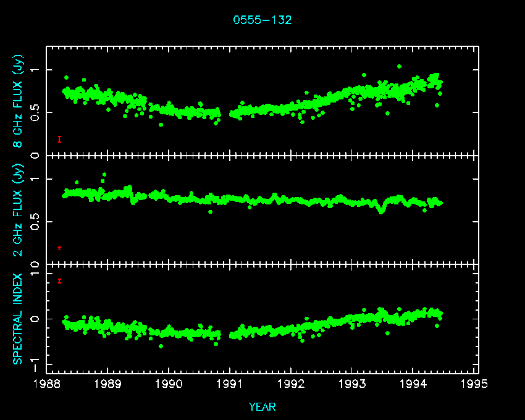Click the 8 GHz FLUX (Jy) axis label
The image size is (525, 420).
pos(18,101)
